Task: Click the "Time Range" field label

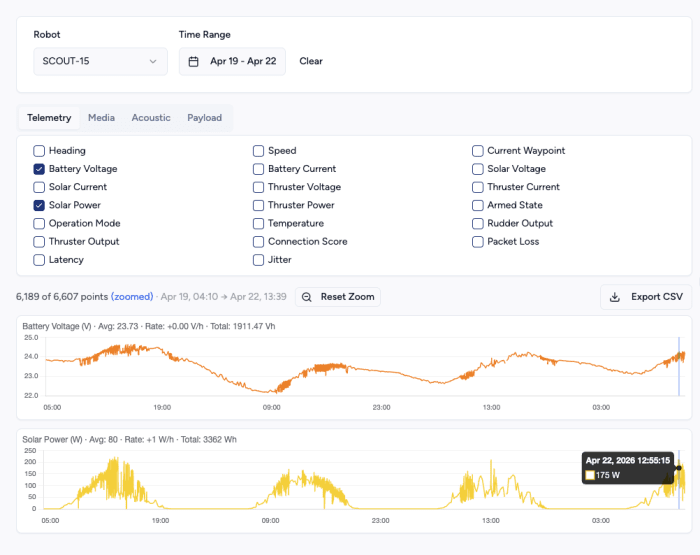Action: (x=205, y=35)
